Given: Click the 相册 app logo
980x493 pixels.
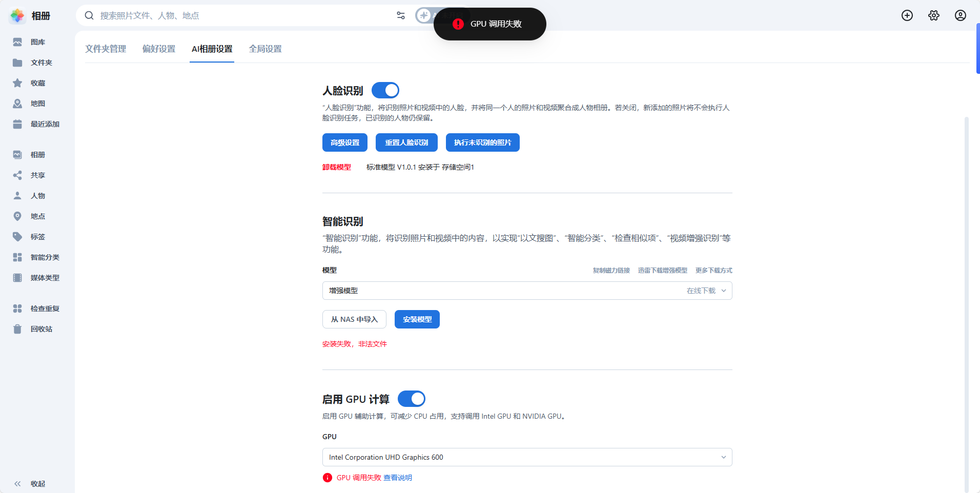Looking at the screenshot, I should [17, 16].
